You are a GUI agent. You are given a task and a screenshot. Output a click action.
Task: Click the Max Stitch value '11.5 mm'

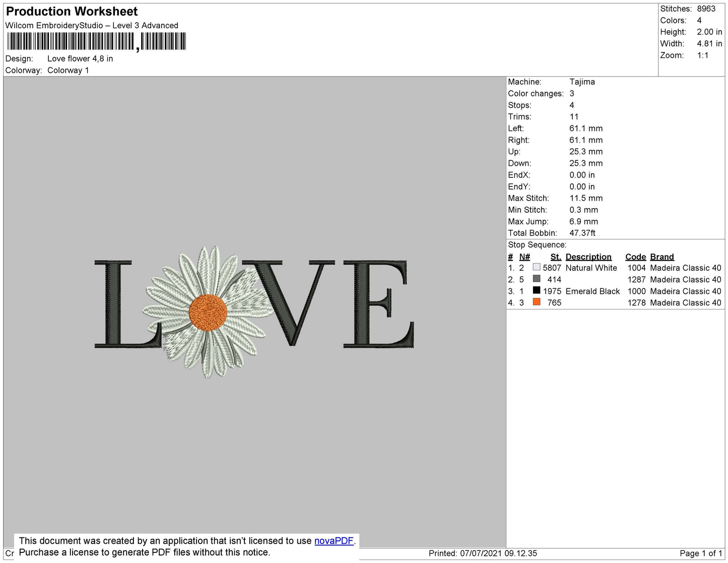pos(586,198)
